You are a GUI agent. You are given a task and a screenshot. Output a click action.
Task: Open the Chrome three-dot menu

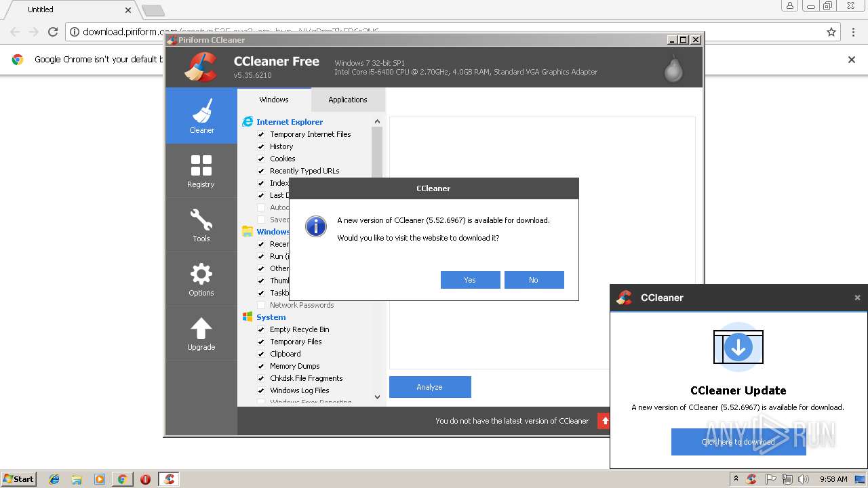click(853, 32)
